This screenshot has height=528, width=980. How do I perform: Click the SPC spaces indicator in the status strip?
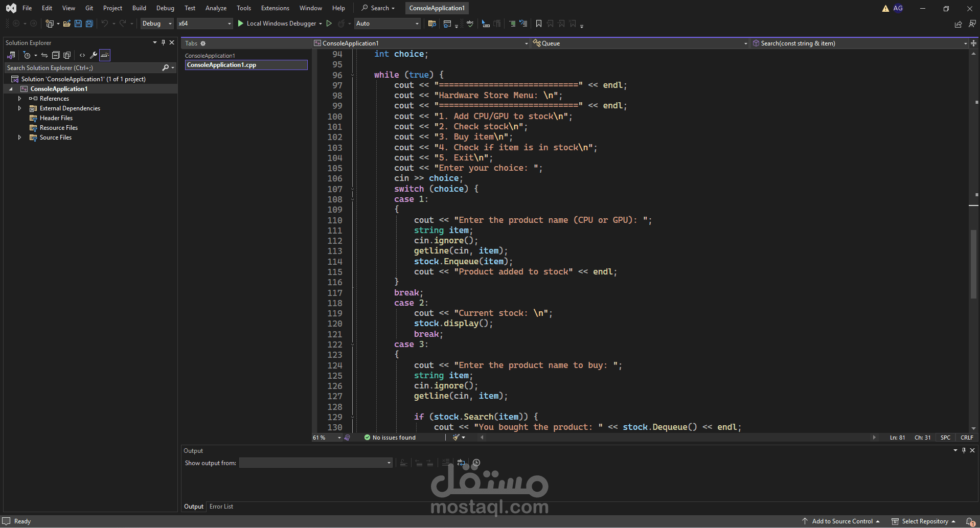coord(946,438)
